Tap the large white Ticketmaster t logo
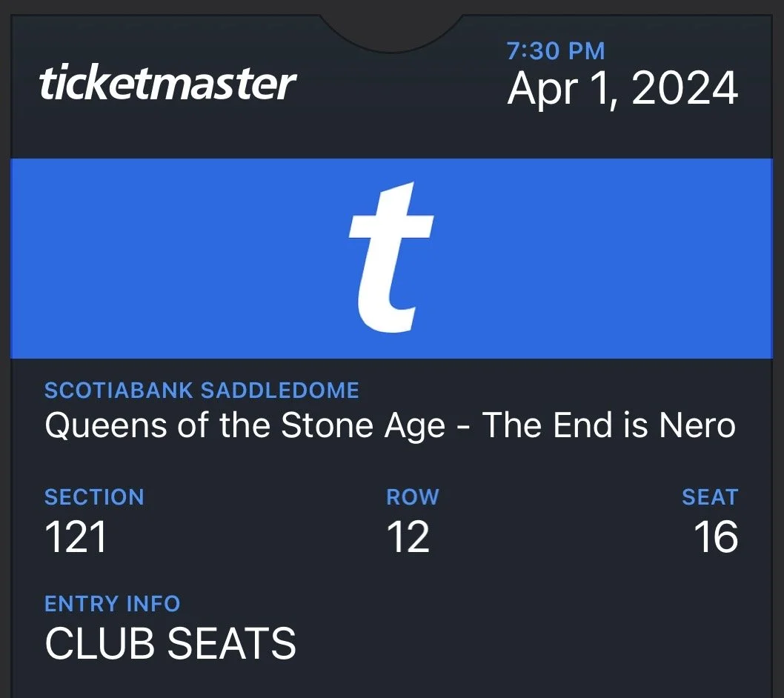Viewport: 784px width, 698px height. tap(391, 257)
